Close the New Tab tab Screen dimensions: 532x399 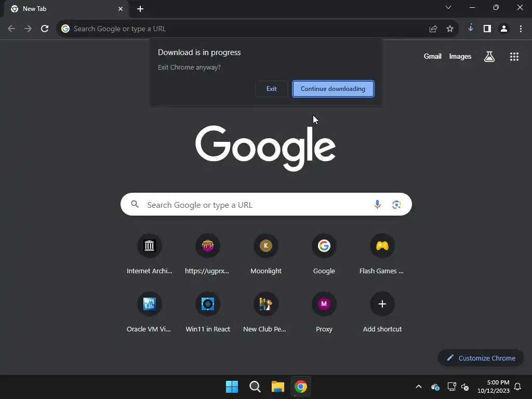(121, 9)
